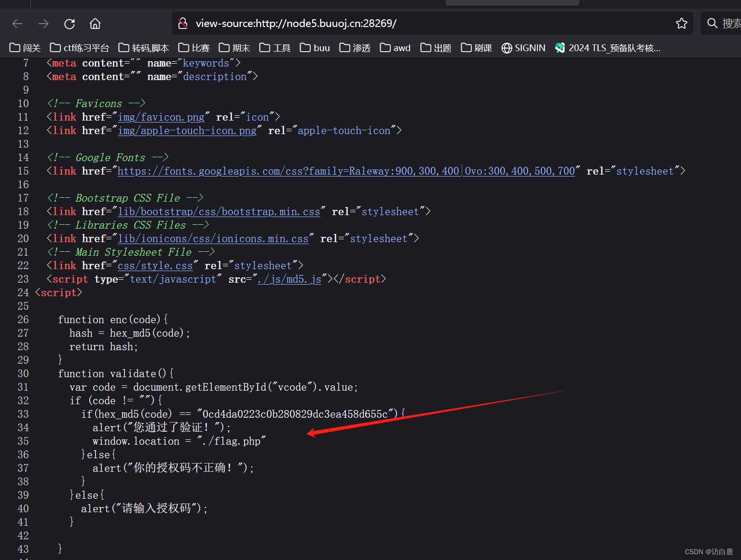Click the "./flag.php" string on line 35
The image size is (741, 560).
[x=232, y=441]
